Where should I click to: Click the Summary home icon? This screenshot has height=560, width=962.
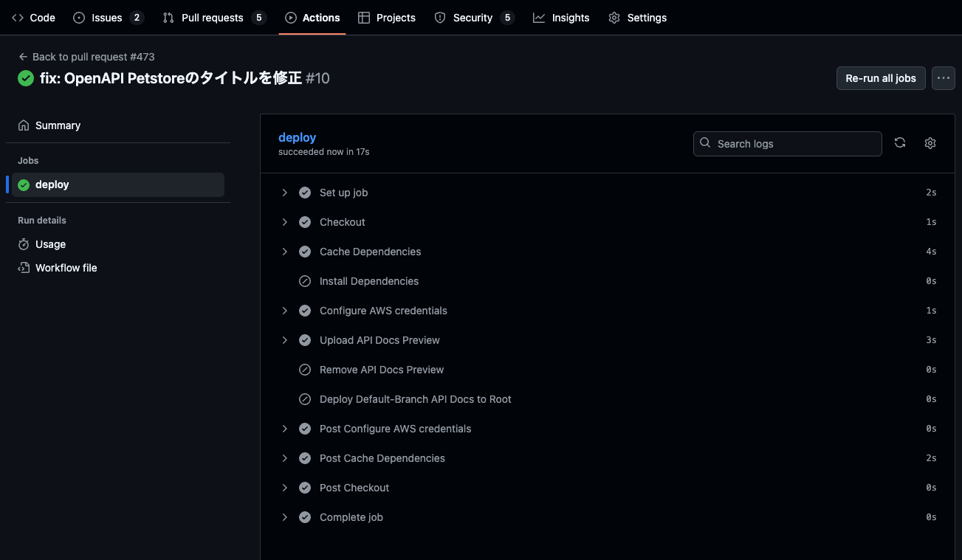pyautogui.click(x=24, y=125)
